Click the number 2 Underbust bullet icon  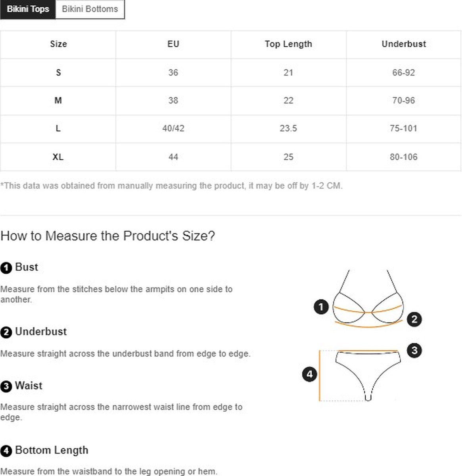coord(6,332)
